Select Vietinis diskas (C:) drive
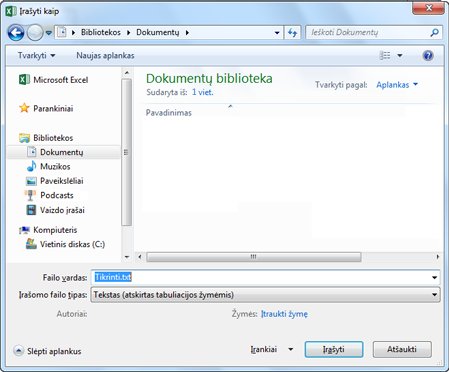Viewport: 449px width, 372px height. pyautogui.click(x=66, y=244)
